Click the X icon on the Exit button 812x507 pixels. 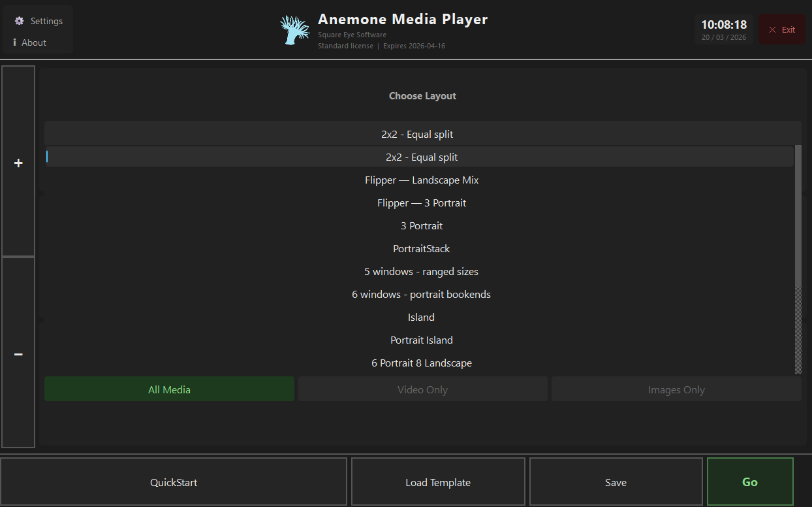[773, 29]
